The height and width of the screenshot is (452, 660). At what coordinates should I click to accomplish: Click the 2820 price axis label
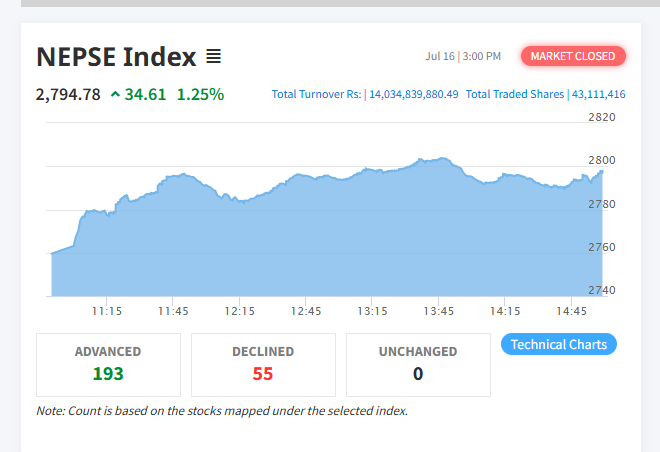point(601,117)
